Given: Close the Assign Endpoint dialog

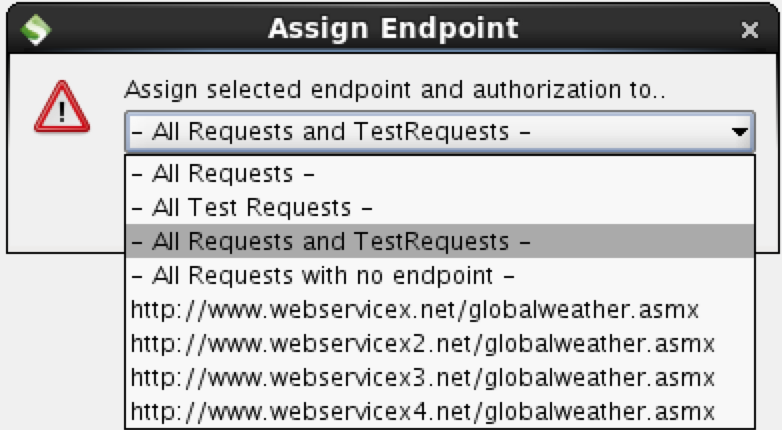Looking at the screenshot, I should pos(749,30).
